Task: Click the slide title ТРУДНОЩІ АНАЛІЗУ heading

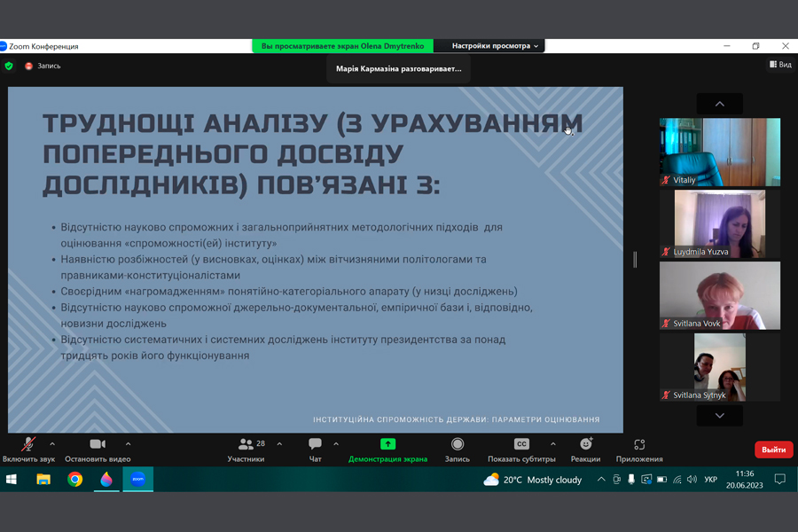Action: [312, 154]
